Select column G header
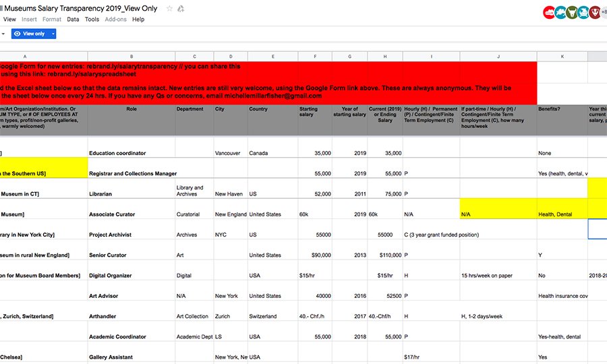607x364 pixels. tap(349, 57)
